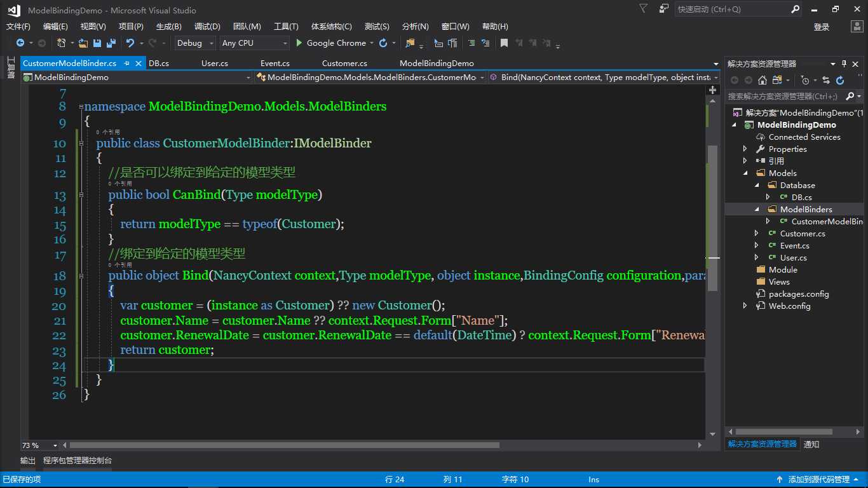Open the Debug configuration dropdown
This screenshot has width=868, height=488.
[195, 43]
